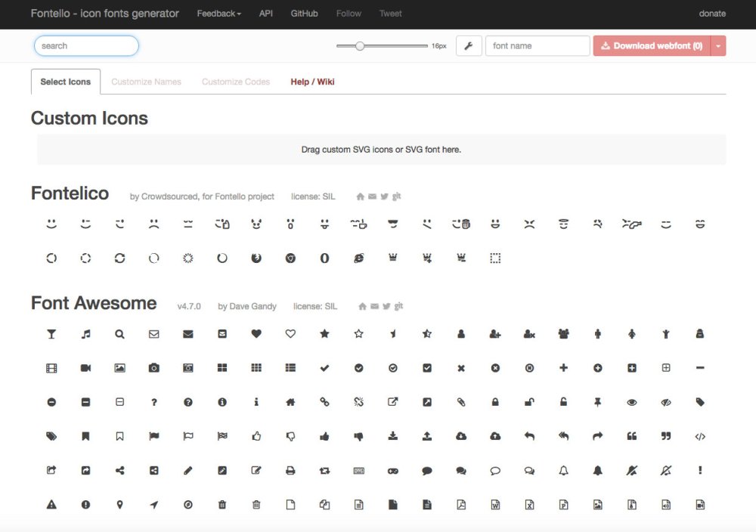Go to Fontello home via the brand title

point(104,14)
